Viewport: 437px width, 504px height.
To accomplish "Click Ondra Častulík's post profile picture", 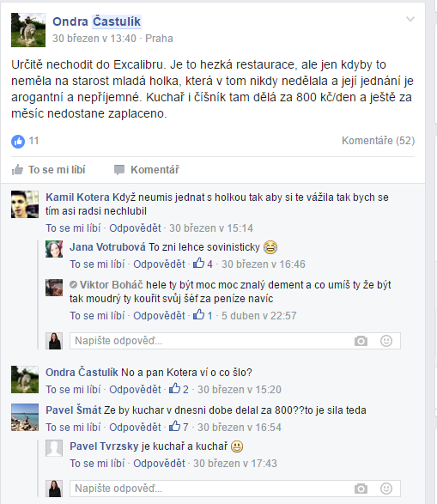I will 28,30.
